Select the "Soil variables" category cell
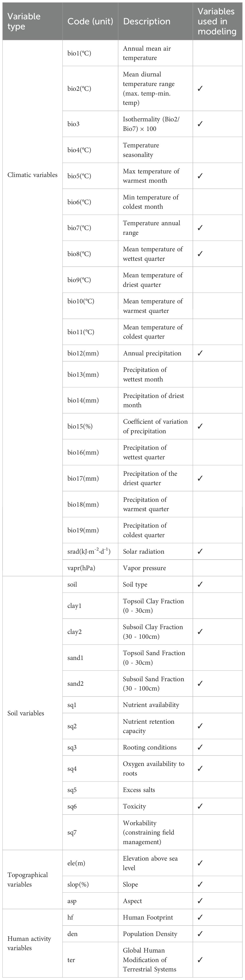 point(26,713)
